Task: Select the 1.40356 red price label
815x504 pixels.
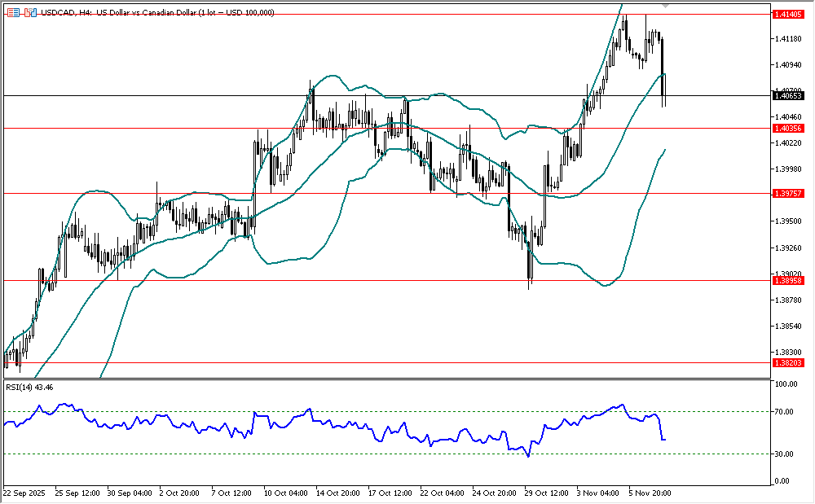Action: 788,129
